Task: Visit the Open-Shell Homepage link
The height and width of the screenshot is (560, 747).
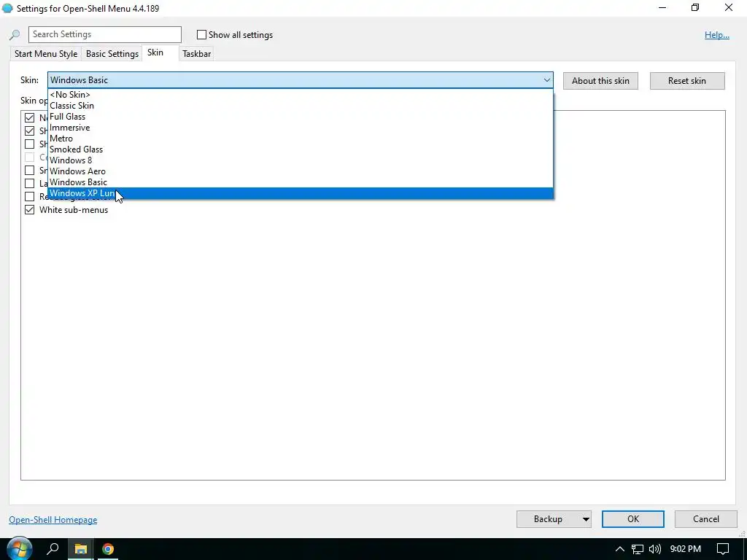Action: (53, 519)
